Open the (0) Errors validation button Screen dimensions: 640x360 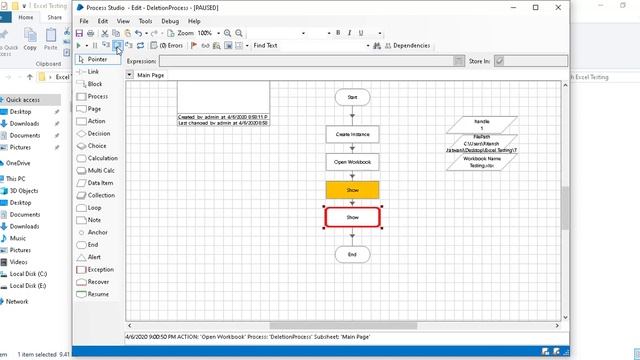(167, 46)
